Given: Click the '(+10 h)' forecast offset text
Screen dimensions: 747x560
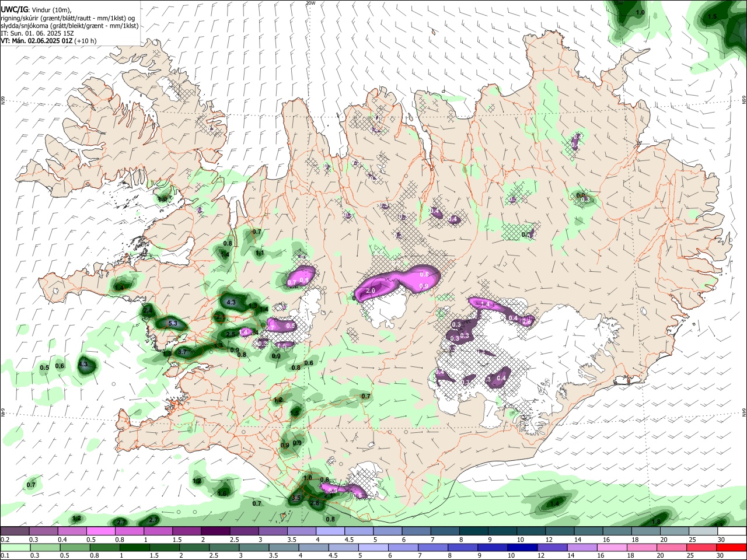Looking at the screenshot, I should point(86,41).
